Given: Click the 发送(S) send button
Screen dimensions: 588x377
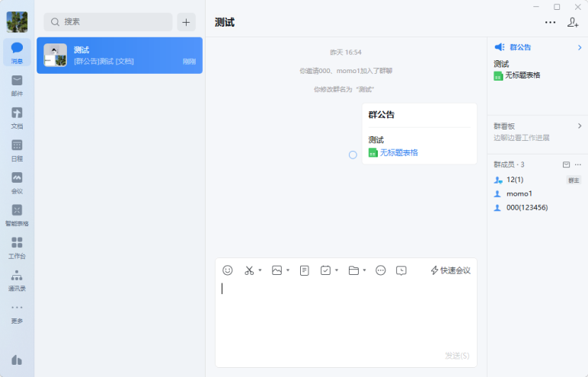Looking at the screenshot, I should pyautogui.click(x=457, y=356).
